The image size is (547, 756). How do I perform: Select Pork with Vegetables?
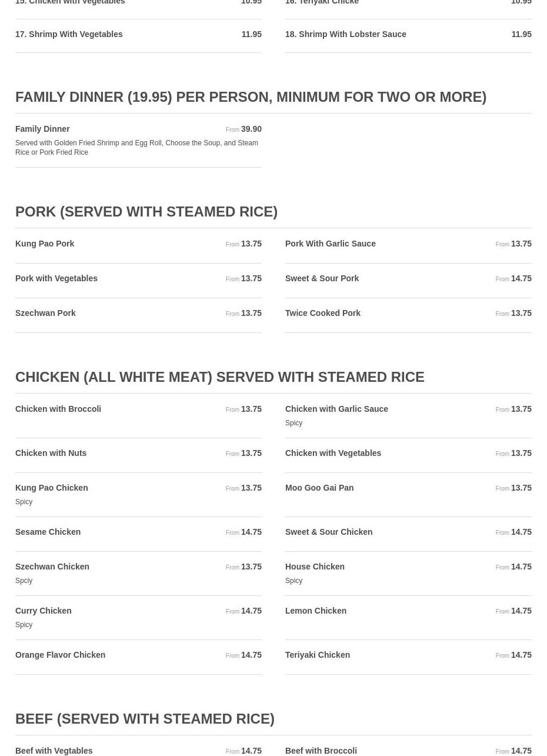(138, 281)
